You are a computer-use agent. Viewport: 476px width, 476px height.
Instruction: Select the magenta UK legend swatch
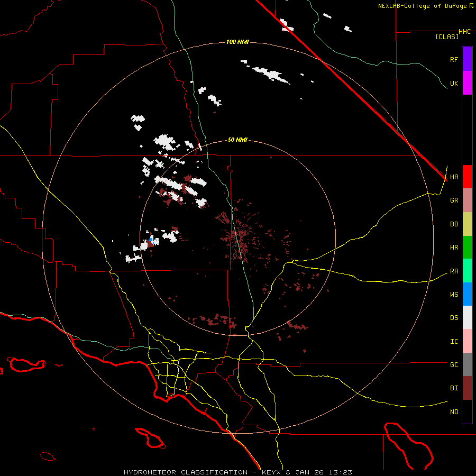click(467, 83)
